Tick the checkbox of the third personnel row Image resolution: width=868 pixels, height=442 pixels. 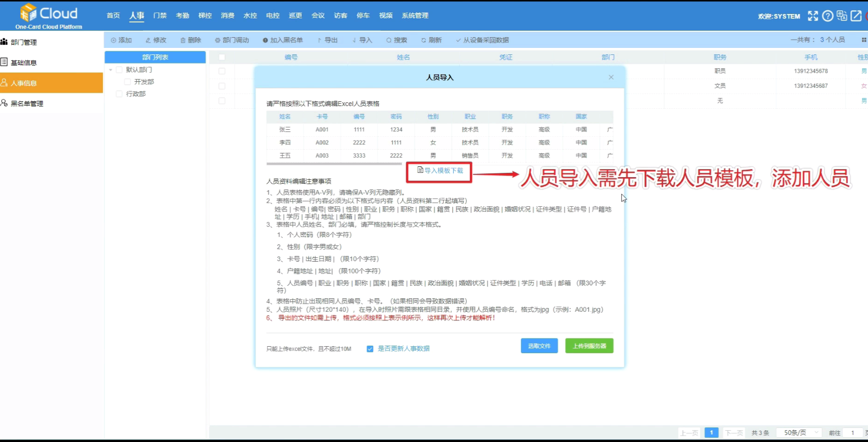[x=222, y=101]
